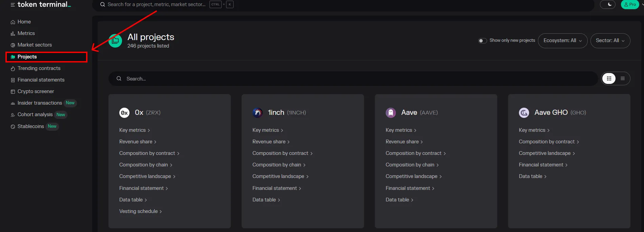Open the Pro account button
This screenshot has height=232, width=644.
(630, 4)
